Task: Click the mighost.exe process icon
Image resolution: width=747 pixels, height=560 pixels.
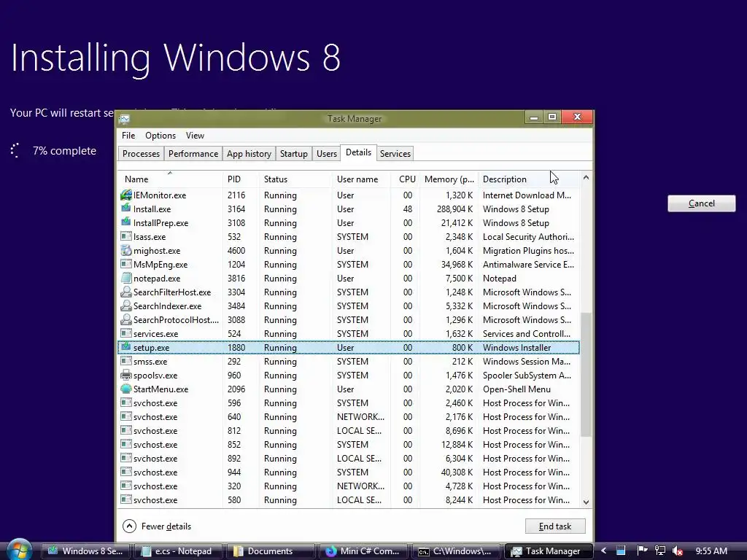Action: click(x=126, y=250)
